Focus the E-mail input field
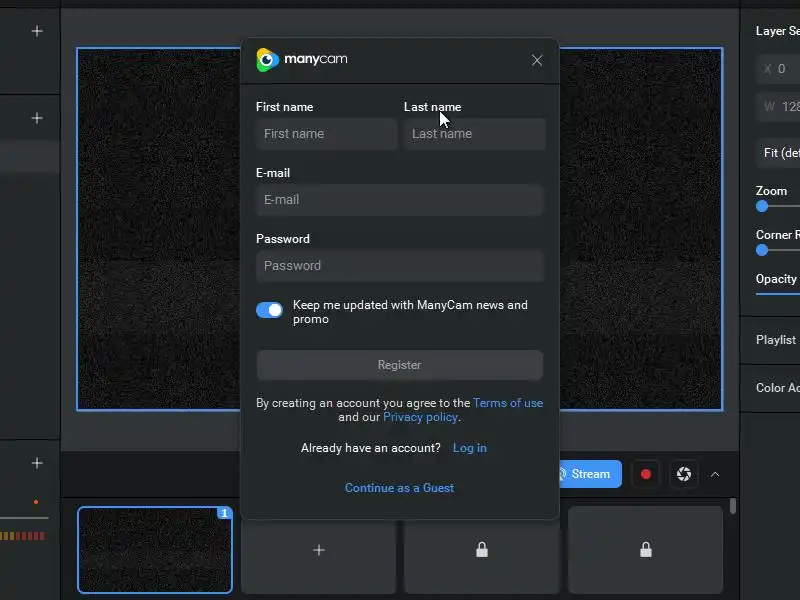This screenshot has width=800, height=600. pos(399,199)
